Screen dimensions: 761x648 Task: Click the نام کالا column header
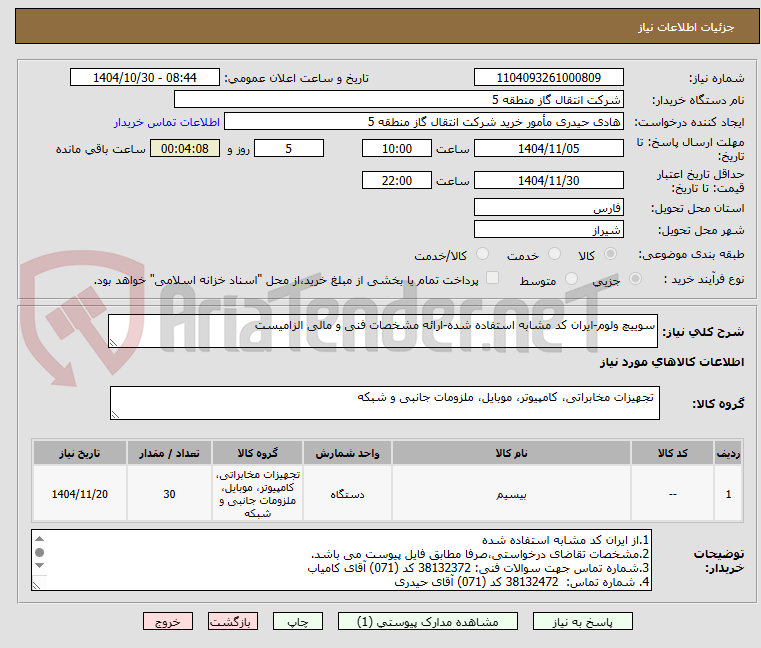(x=511, y=453)
